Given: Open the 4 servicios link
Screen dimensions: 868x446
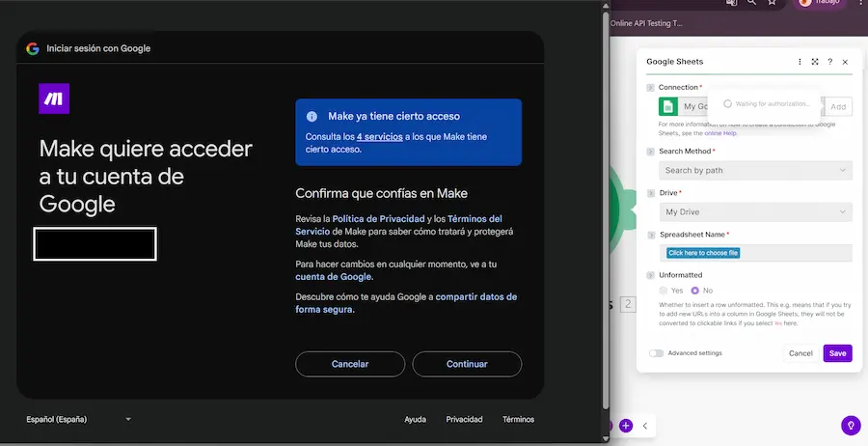Looking at the screenshot, I should [380, 137].
